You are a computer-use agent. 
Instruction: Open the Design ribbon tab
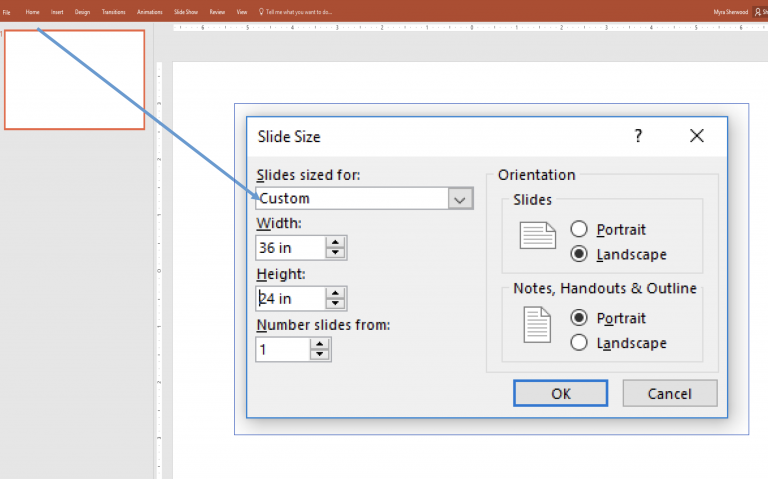[82, 12]
